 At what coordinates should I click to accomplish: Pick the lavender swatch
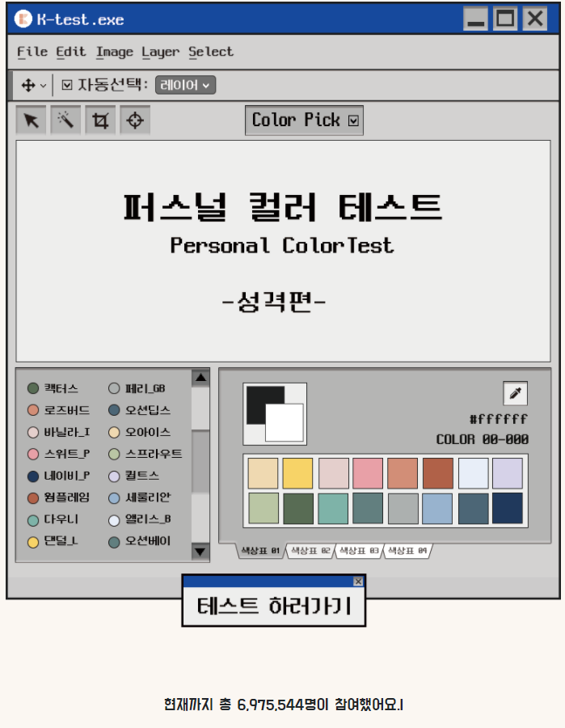(x=508, y=473)
